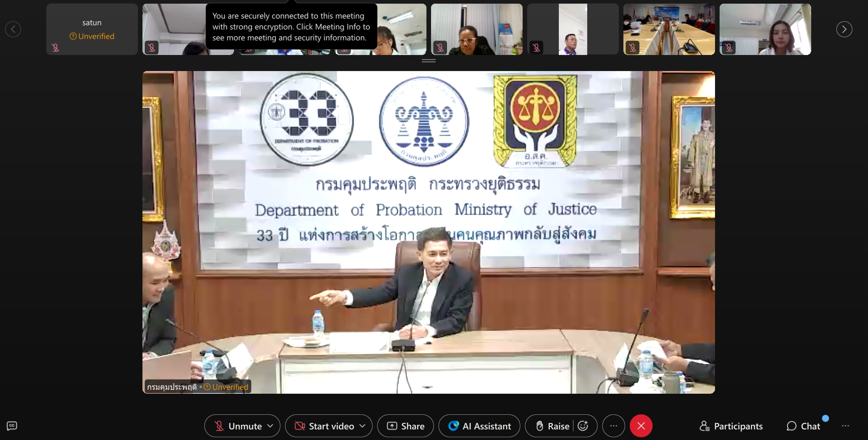This screenshot has width=868, height=440.
Task: Open more options in meeting controls
Action: pos(613,426)
